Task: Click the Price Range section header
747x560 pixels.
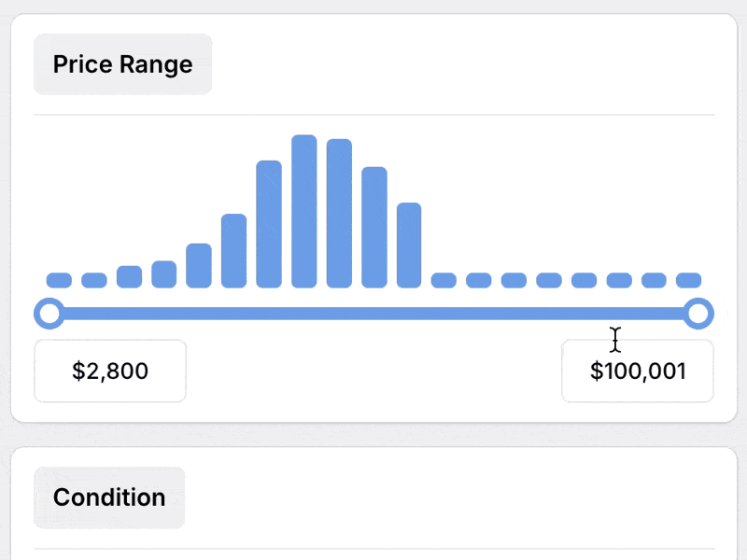Action: [122, 64]
